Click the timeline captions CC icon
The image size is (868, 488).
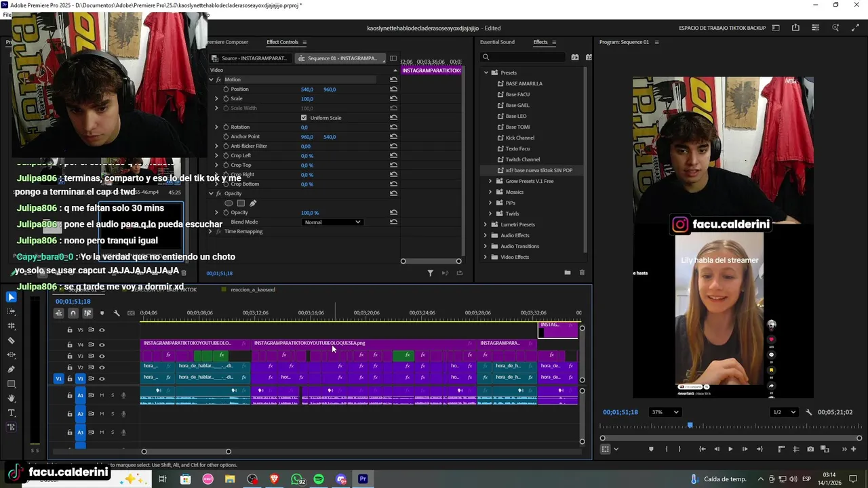click(x=131, y=313)
